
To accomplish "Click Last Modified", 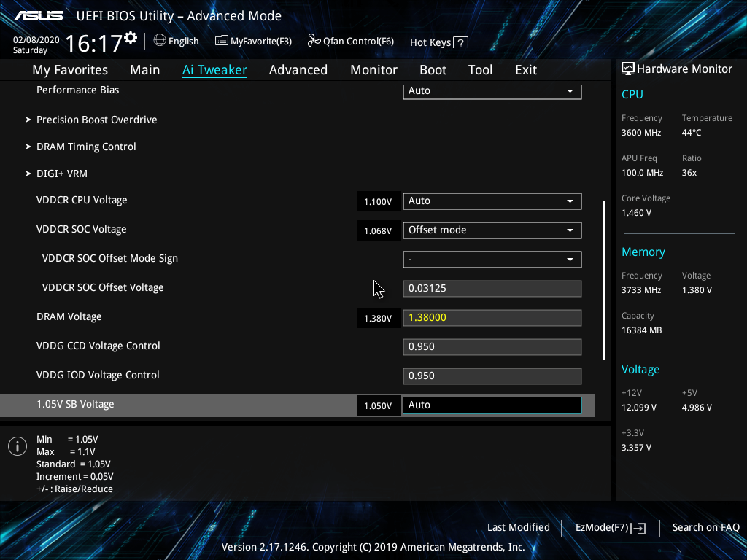I will point(519,527).
